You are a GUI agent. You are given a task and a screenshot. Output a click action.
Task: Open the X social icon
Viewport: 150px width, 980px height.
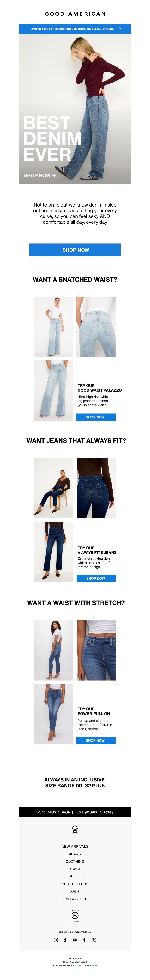[x=94, y=940]
